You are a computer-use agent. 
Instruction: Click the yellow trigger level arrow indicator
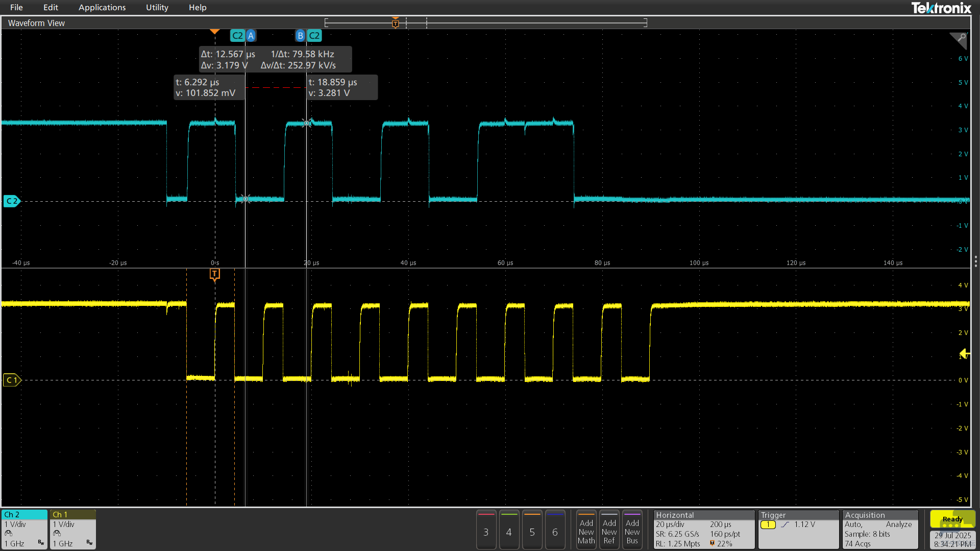tap(964, 353)
